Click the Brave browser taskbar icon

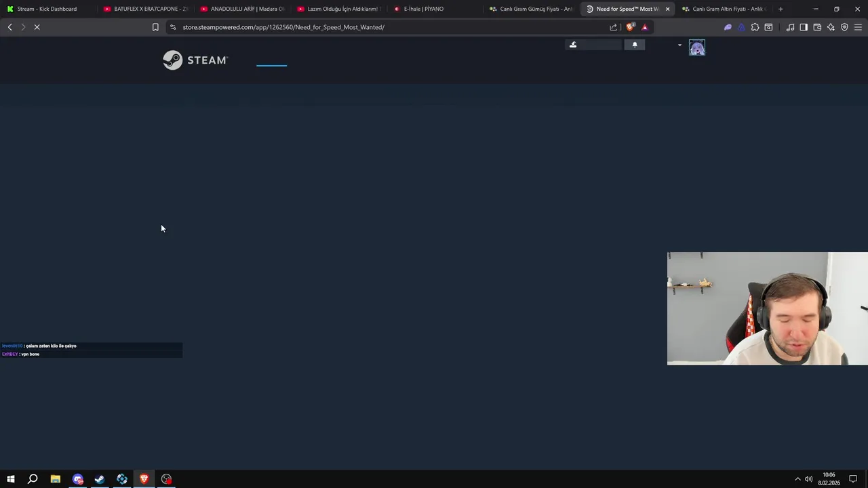[x=144, y=479]
